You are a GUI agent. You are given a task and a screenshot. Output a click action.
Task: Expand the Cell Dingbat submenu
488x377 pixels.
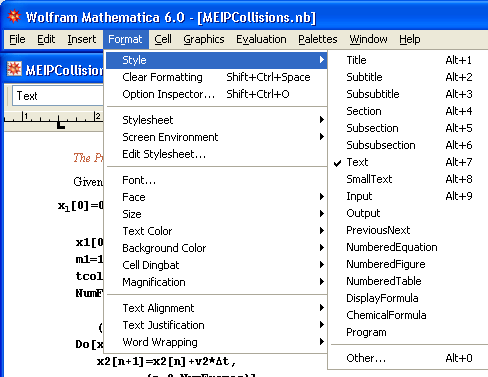[216, 265]
